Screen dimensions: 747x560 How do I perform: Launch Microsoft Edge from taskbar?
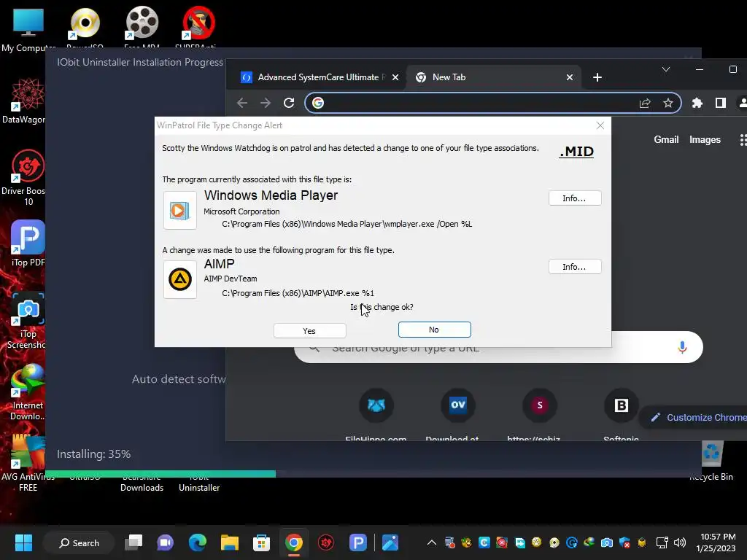tap(197, 542)
